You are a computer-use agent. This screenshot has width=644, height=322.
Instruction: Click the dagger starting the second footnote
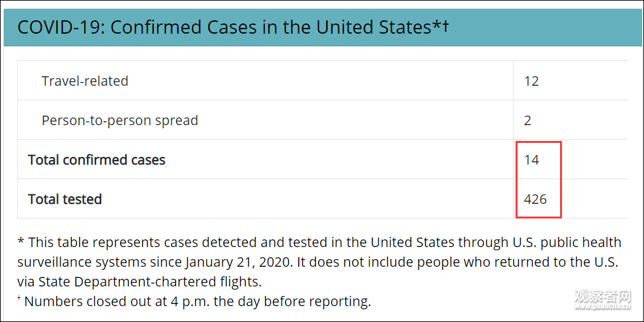pos(20,299)
